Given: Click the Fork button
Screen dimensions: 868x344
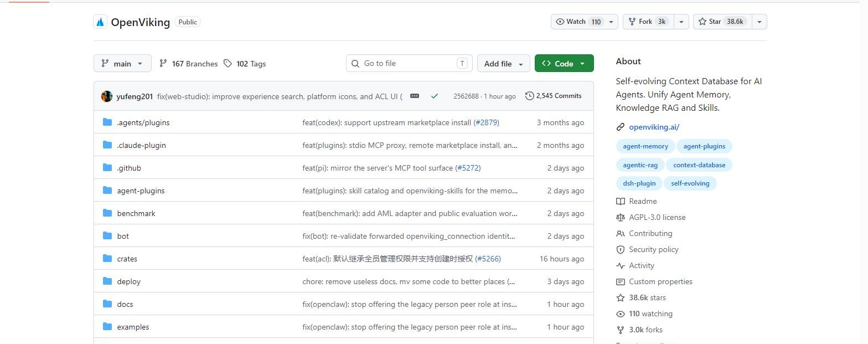Looking at the screenshot, I should coord(648,22).
